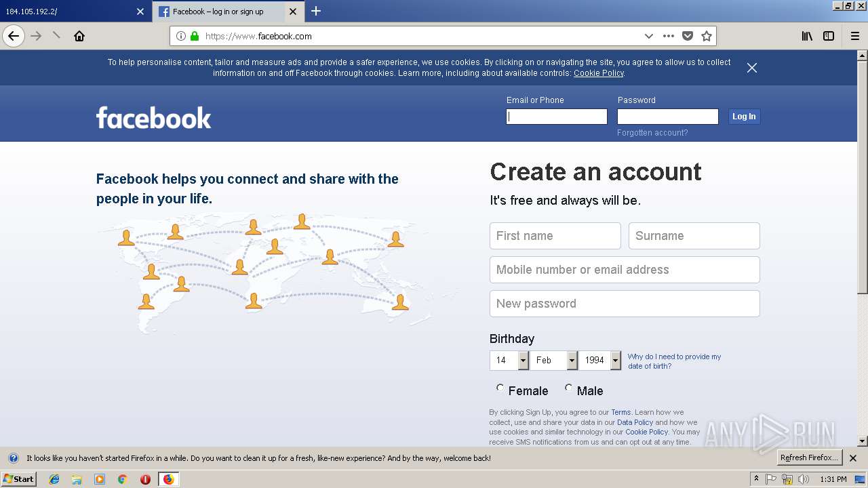Open the birthday year dropdown

tap(600, 361)
